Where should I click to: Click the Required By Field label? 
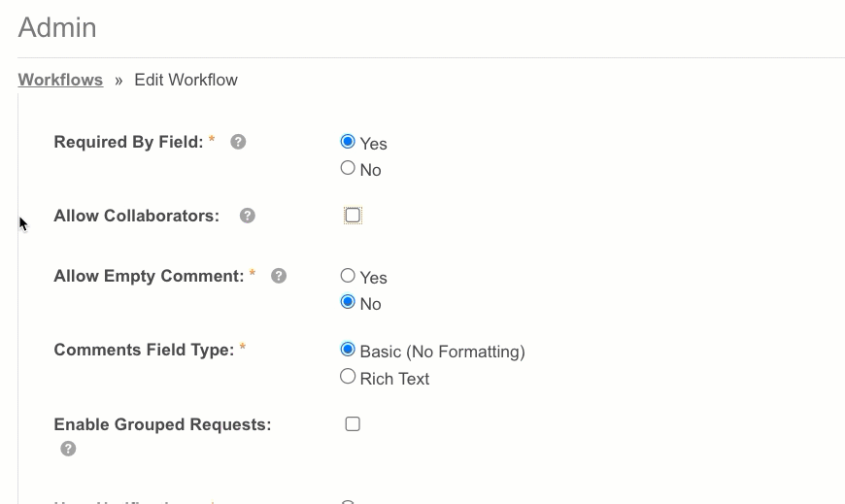point(128,142)
